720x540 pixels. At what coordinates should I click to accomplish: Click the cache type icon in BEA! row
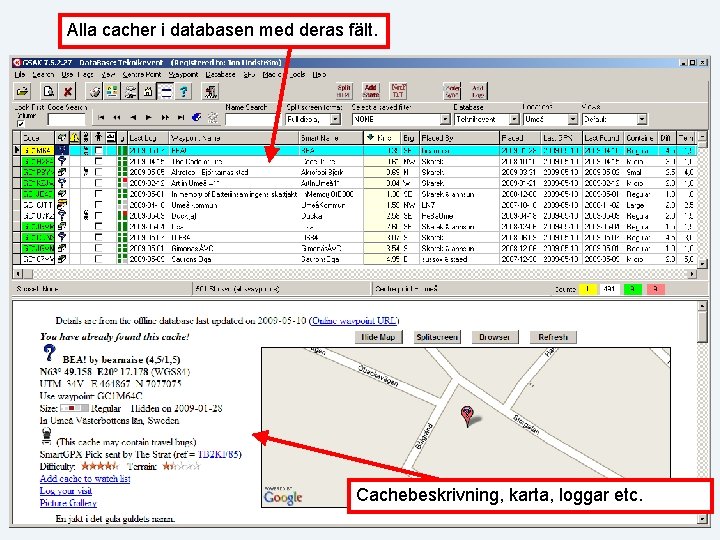pyautogui.click(x=62, y=150)
